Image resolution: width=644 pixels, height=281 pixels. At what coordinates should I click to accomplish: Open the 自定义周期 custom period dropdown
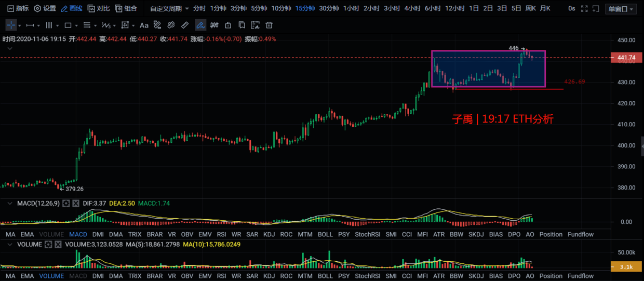click(169, 9)
